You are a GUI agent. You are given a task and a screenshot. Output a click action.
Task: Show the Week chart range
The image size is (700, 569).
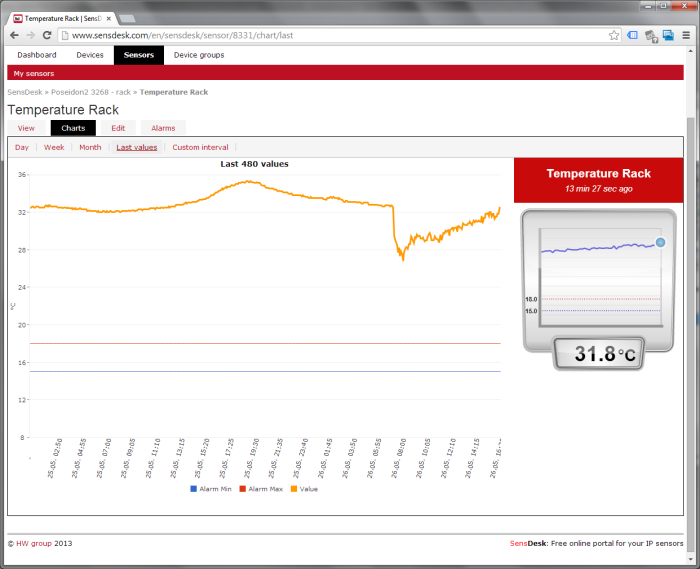54,147
